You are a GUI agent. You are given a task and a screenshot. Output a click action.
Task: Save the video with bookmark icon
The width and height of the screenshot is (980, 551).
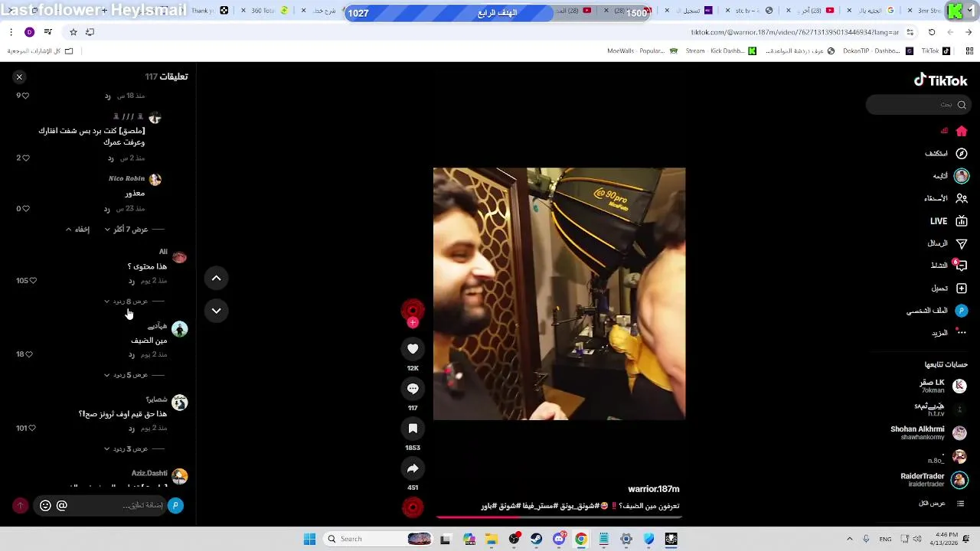[x=413, y=429]
